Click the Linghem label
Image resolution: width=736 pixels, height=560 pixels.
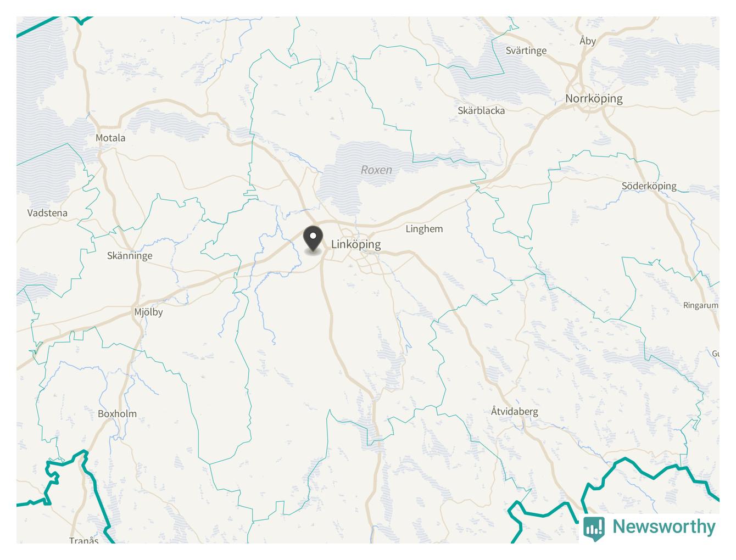coord(424,229)
